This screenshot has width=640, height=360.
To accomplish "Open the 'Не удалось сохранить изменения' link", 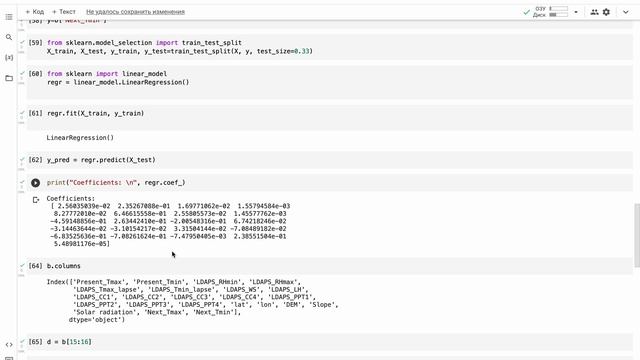I will click(136, 12).
